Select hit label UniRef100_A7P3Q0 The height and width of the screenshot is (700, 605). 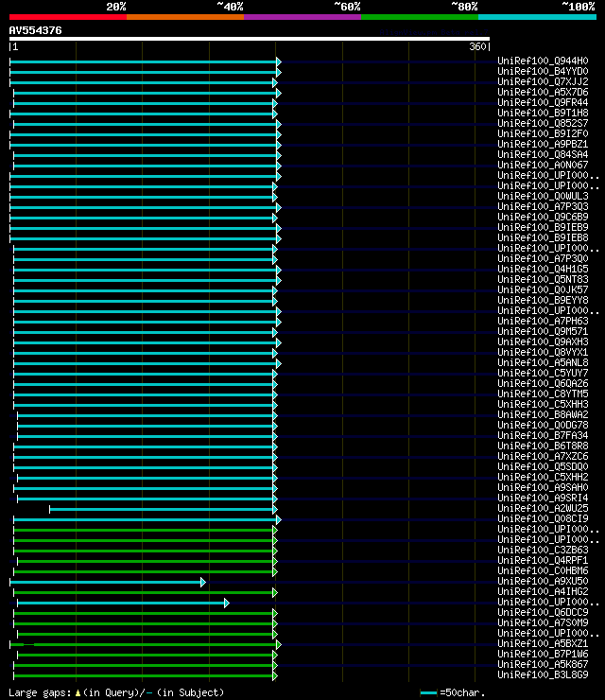[543, 258]
